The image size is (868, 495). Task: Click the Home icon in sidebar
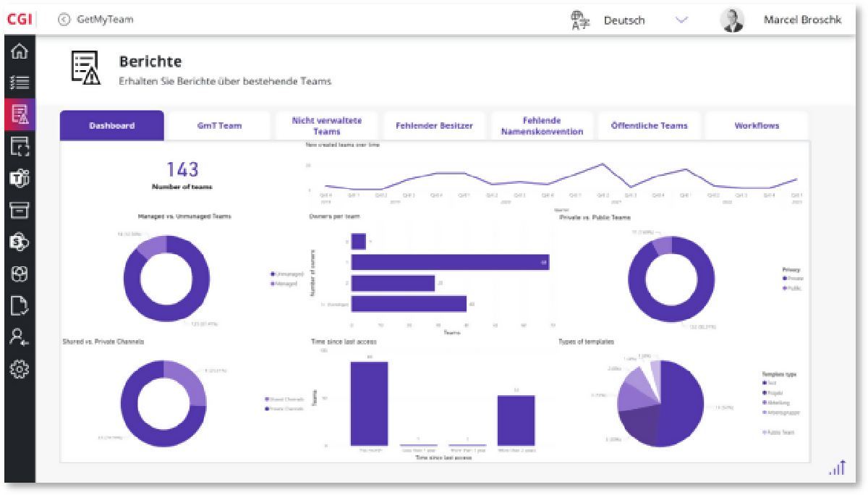click(19, 51)
